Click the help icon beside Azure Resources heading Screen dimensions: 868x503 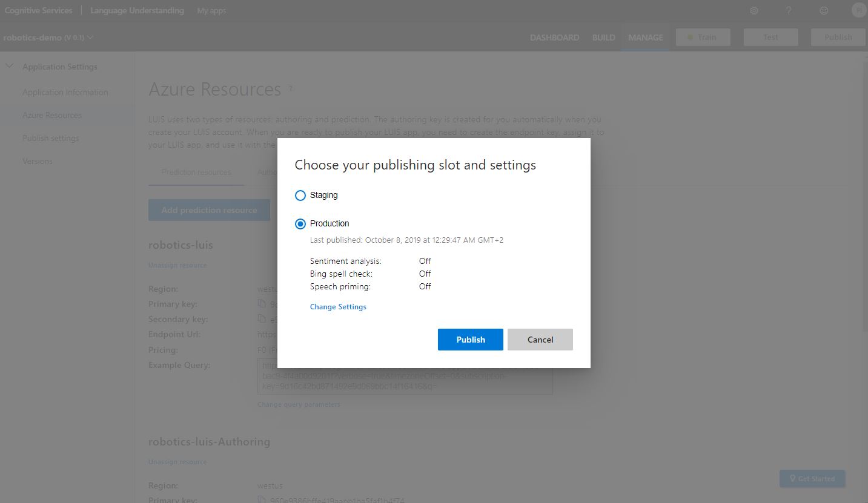tap(291, 89)
